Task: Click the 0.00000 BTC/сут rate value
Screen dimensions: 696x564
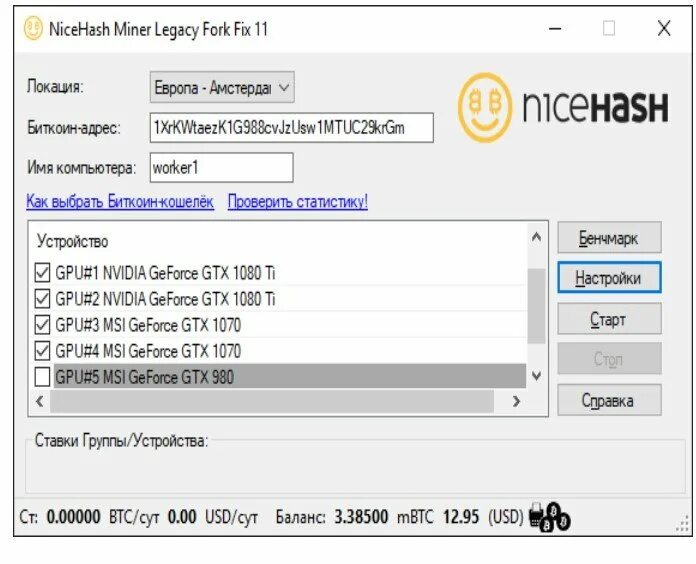Action: [x=103, y=517]
